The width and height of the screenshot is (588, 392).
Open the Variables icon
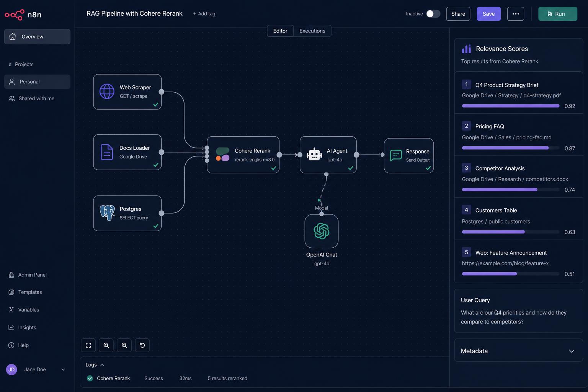pos(11,310)
